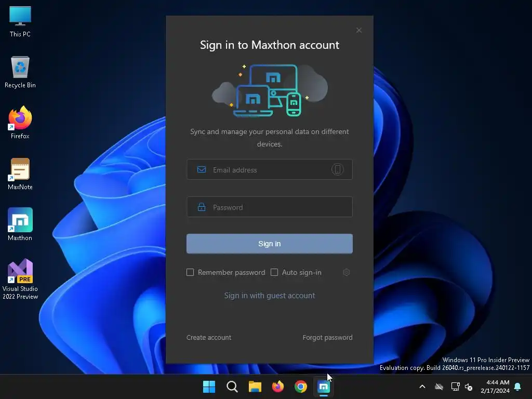
Task: Switch to phone login via phone icon
Action: pos(337,169)
